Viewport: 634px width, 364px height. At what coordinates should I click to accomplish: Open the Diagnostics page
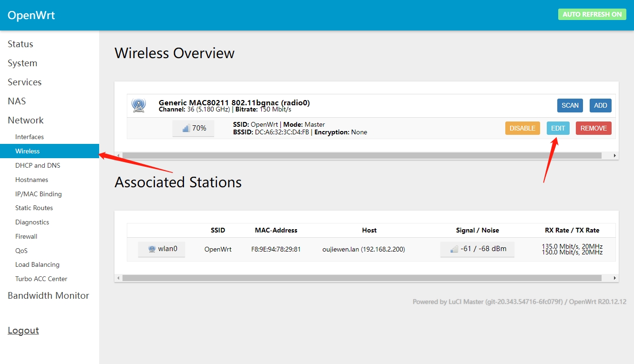pyautogui.click(x=32, y=222)
